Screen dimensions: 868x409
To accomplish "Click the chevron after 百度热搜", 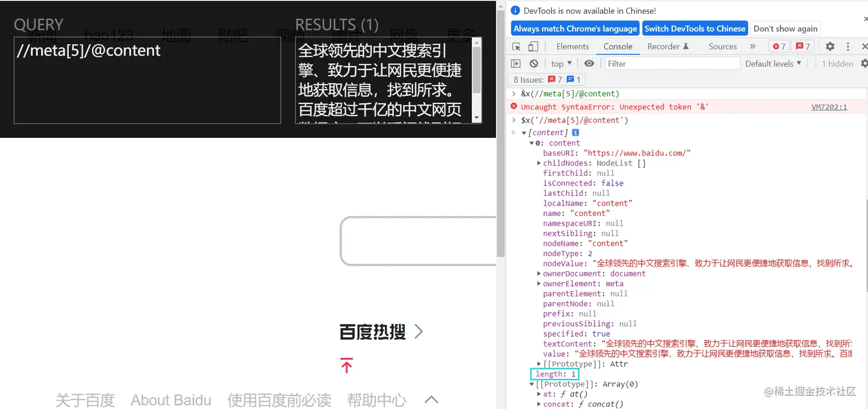I will (418, 331).
